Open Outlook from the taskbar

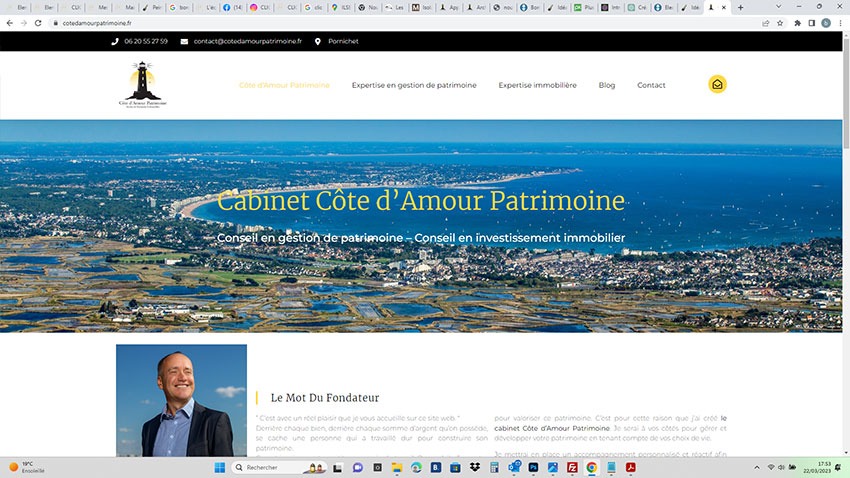coord(514,467)
